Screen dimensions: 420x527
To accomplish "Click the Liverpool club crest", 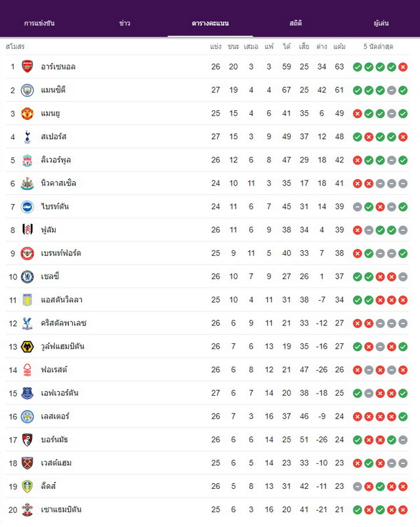I will pos(27,160).
